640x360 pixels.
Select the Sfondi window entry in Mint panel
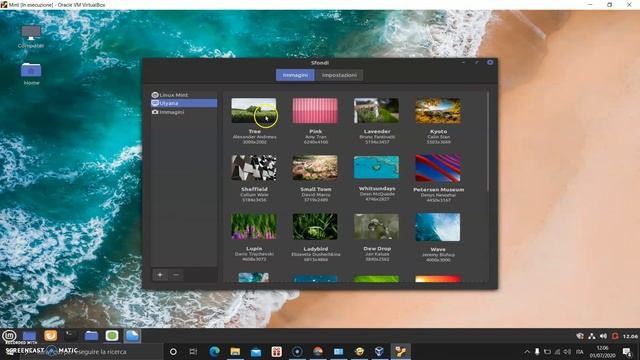click(x=132, y=336)
